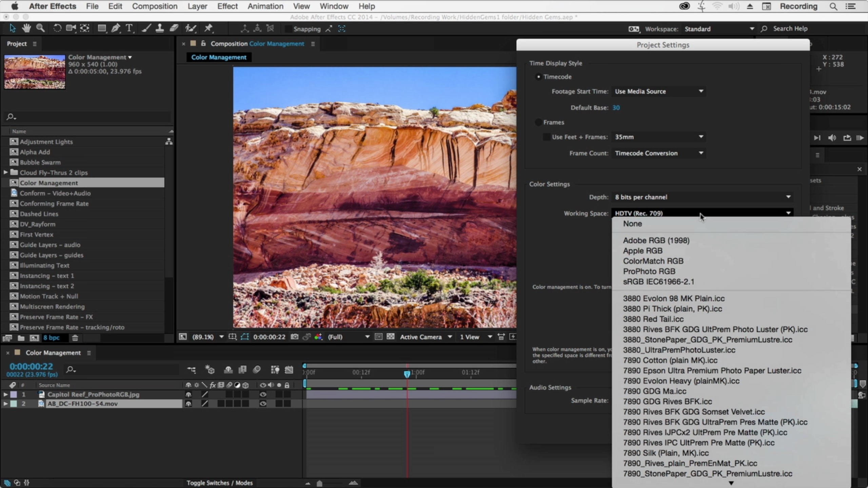Click the trash icon in Project panel
This screenshot has width=868, height=488.
click(75, 338)
